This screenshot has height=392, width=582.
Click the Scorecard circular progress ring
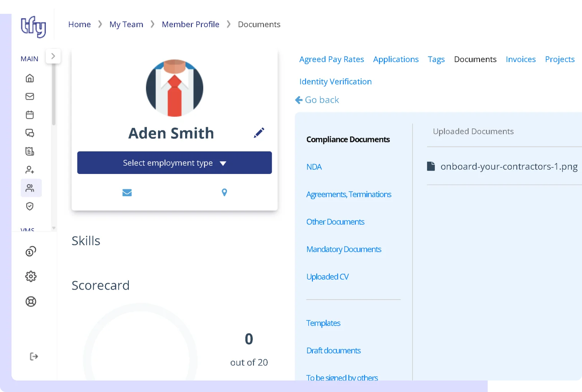click(140, 342)
